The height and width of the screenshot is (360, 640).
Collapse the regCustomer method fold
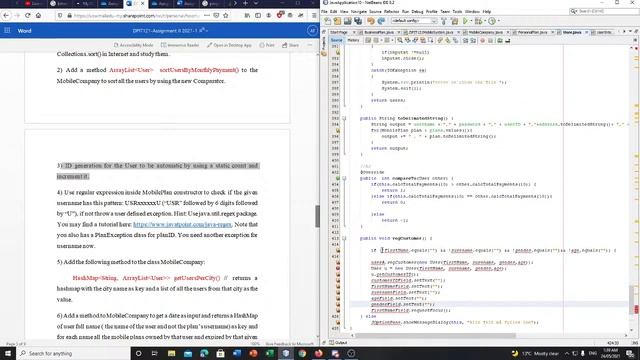[344, 238]
